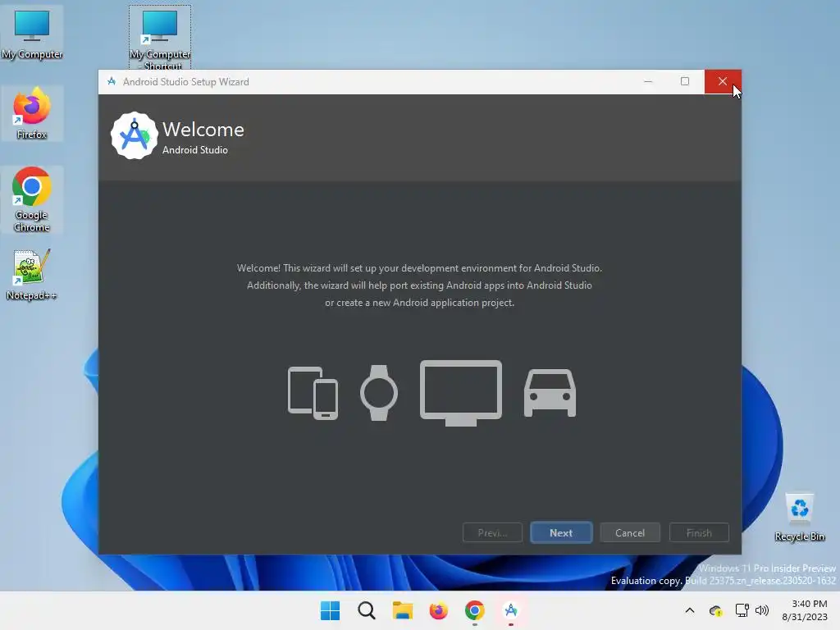
Task: Open the volume tray icon
Action: point(762,610)
